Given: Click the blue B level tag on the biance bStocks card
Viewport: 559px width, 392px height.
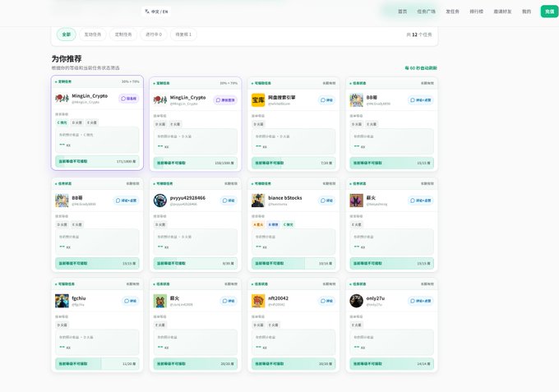Looking at the screenshot, I should pos(273,224).
